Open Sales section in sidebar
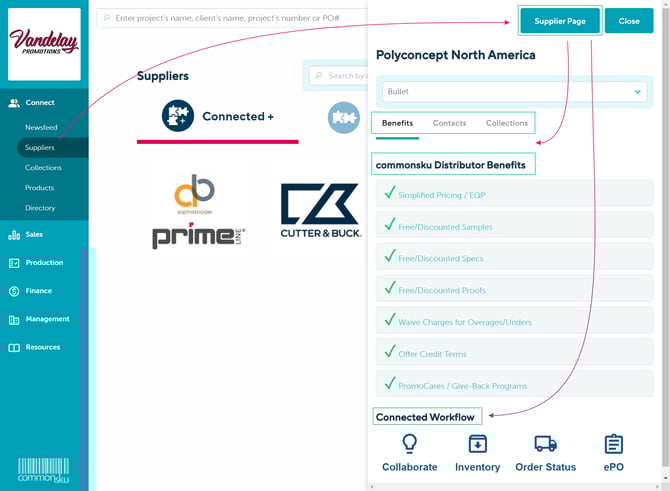The width and height of the screenshot is (670, 491). coord(34,235)
